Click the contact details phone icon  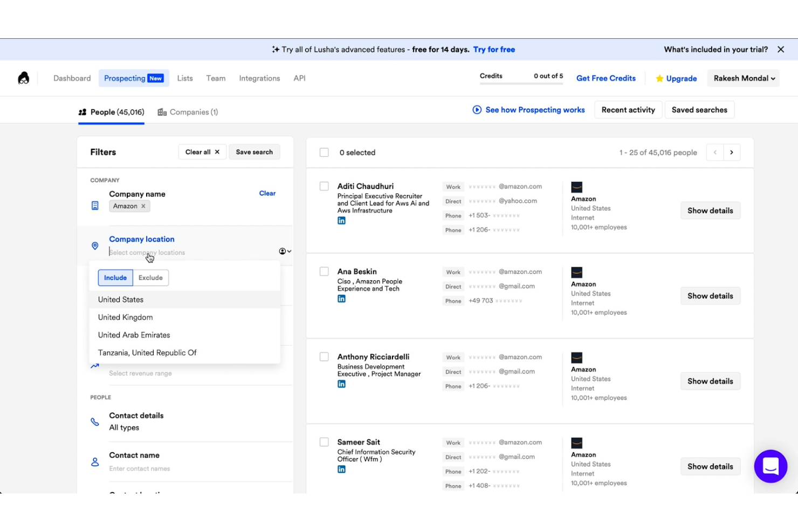coord(95,422)
